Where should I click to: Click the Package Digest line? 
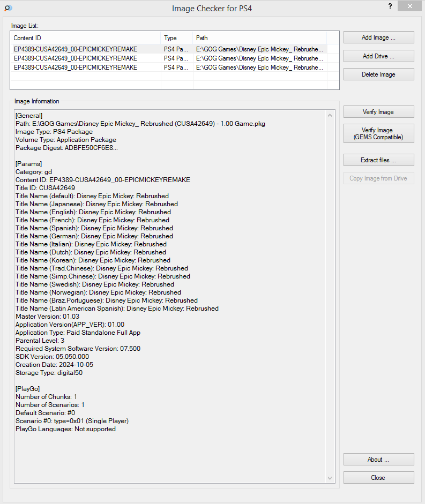(x=66, y=148)
